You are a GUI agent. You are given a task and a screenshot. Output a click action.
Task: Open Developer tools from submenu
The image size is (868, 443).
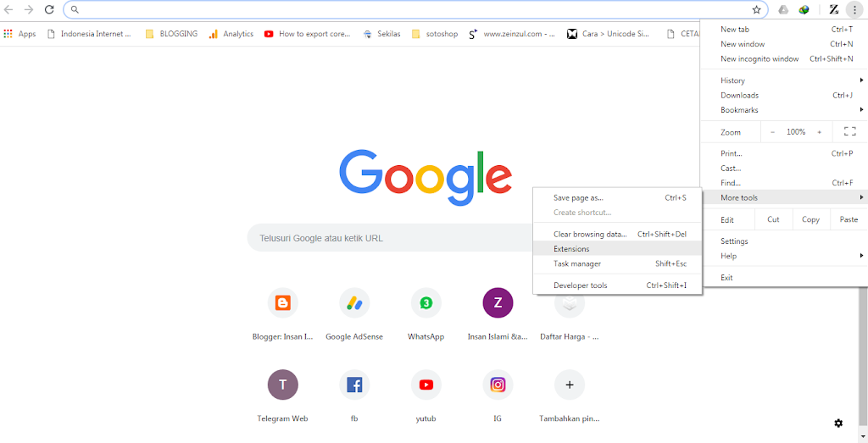(x=617, y=285)
